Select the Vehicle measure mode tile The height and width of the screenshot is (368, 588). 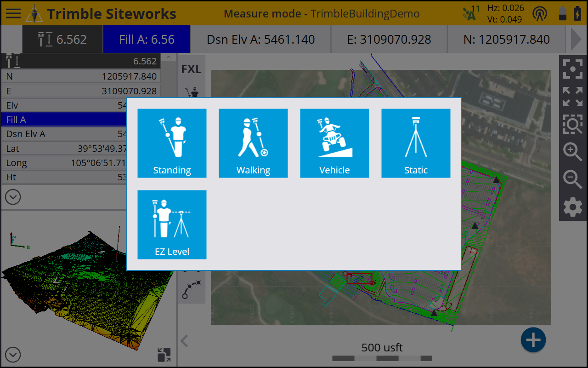coord(334,143)
